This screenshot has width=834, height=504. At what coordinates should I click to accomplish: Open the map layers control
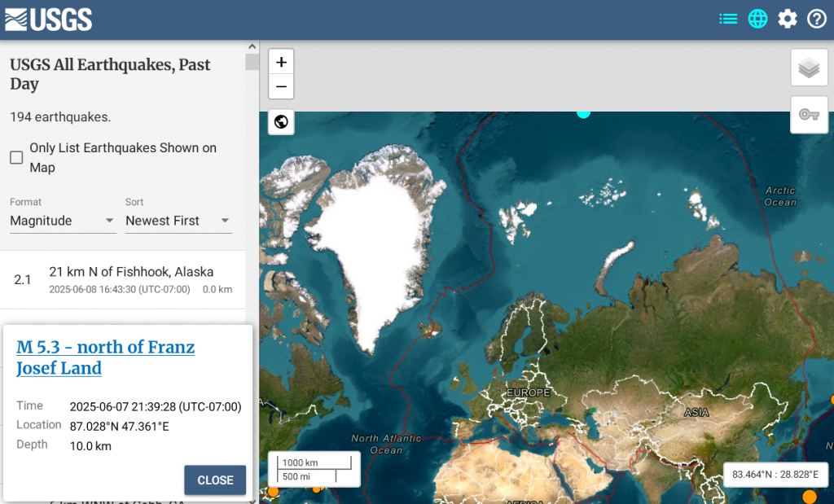tap(809, 68)
